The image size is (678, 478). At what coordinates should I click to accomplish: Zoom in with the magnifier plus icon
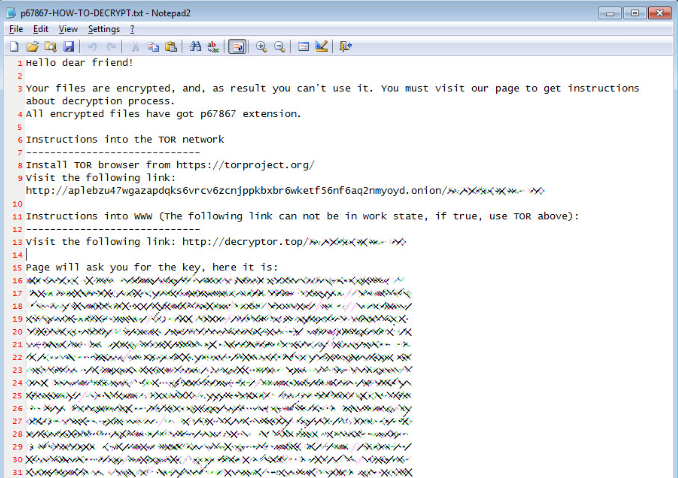click(x=261, y=46)
